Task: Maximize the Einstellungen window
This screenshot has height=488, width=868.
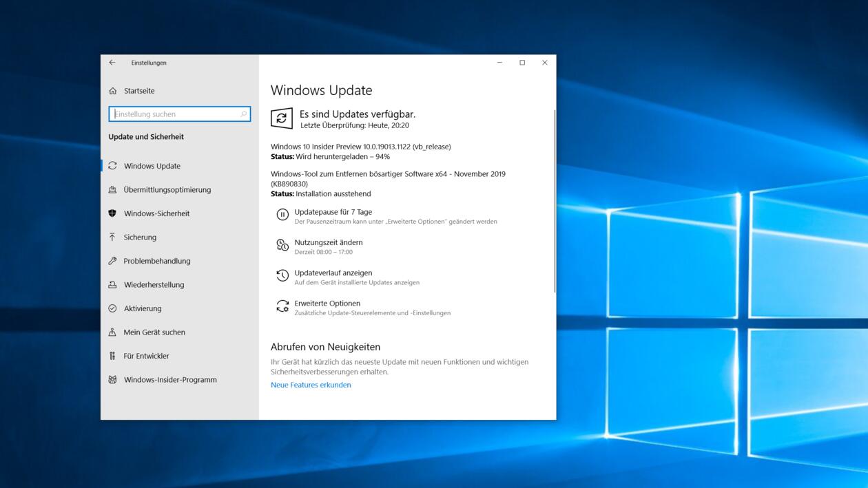Action: point(522,63)
